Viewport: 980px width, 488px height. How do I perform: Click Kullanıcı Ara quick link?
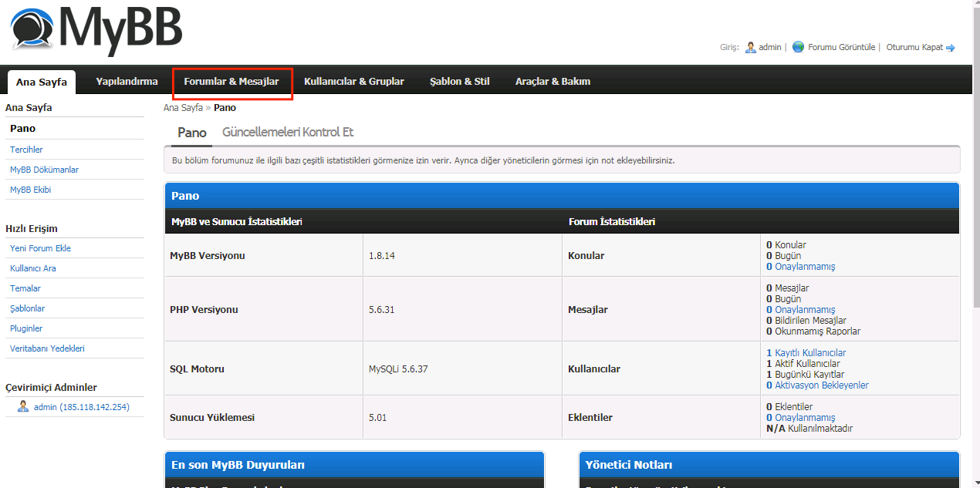(x=32, y=268)
